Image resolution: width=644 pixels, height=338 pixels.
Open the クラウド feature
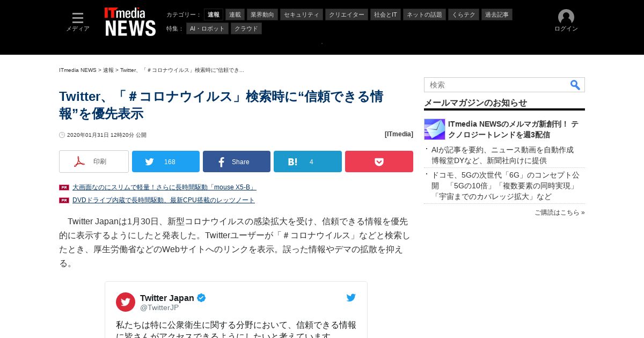point(246,28)
